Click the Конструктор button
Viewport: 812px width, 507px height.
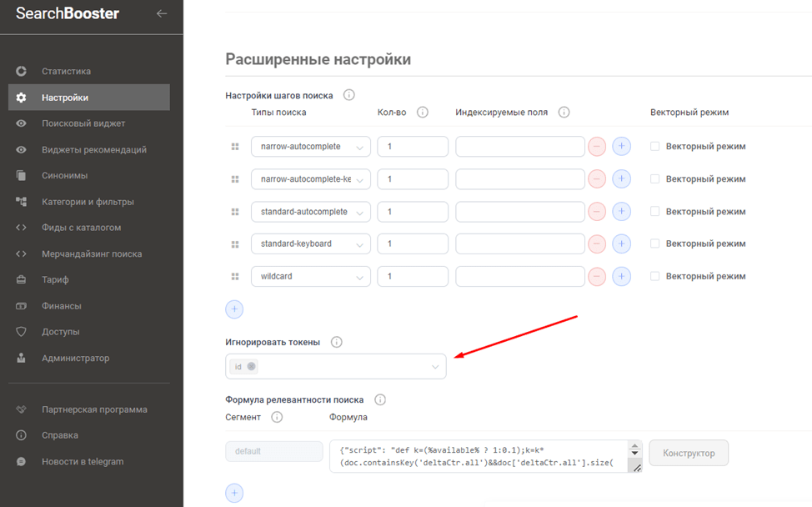point(688,453)
